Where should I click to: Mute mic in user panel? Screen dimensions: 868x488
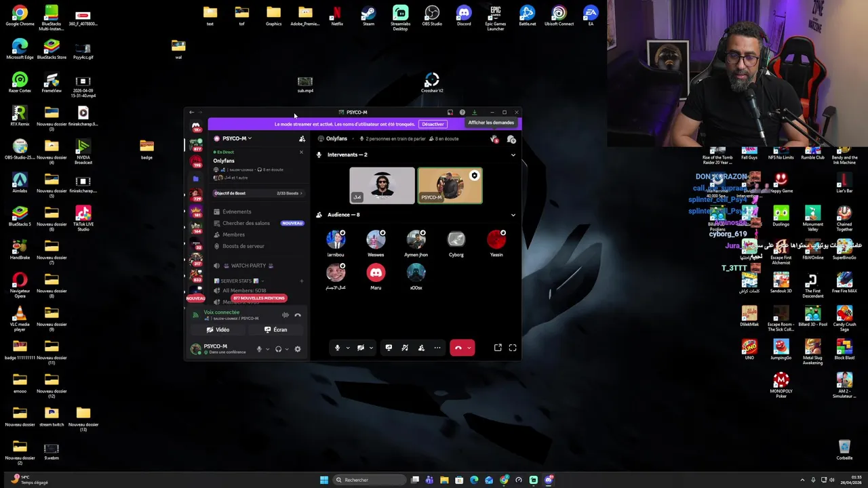[x=259, y=349]
